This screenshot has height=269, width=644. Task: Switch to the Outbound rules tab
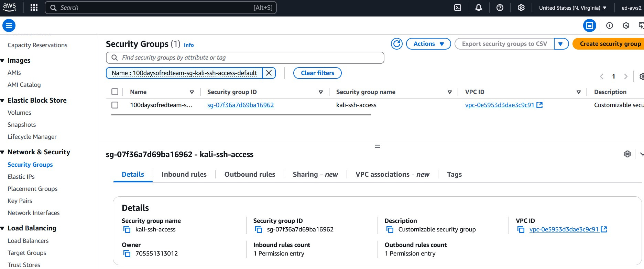pyautogui.click(x=250, y=174)
